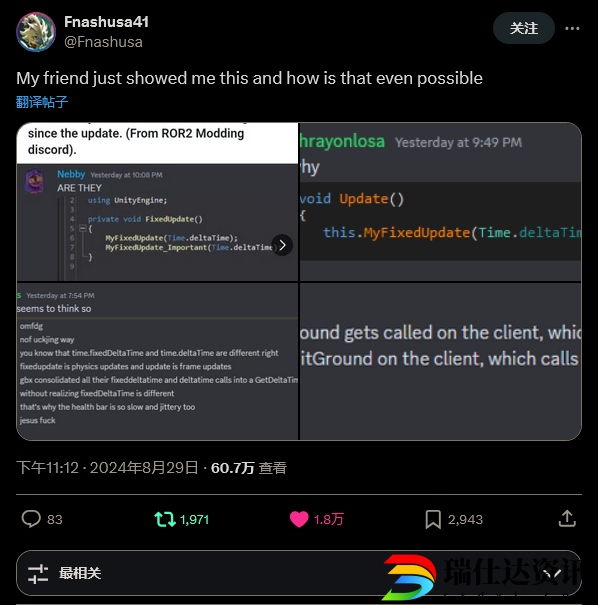Click the 关注 follow button
The image size is (598, 605).
coord(524,28)
